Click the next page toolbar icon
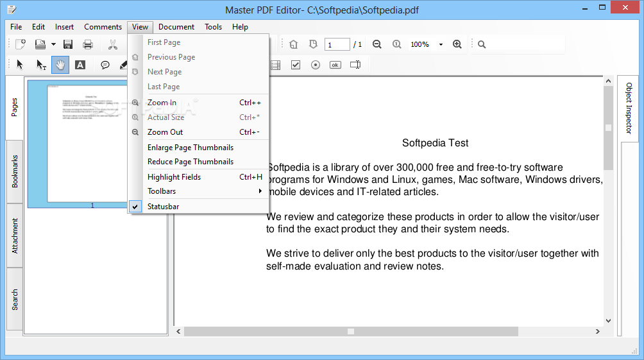 pos(314,44)
